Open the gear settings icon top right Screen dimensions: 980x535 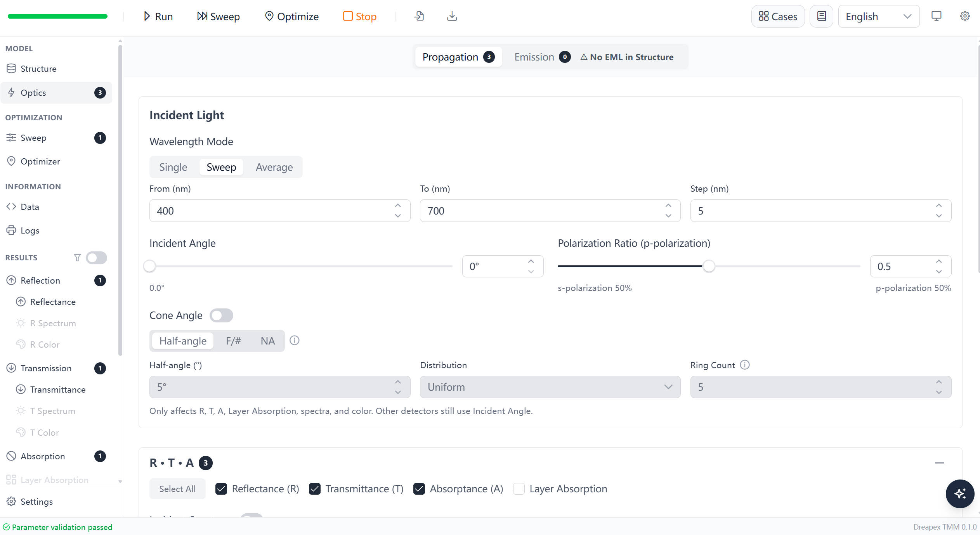[965, 16]
